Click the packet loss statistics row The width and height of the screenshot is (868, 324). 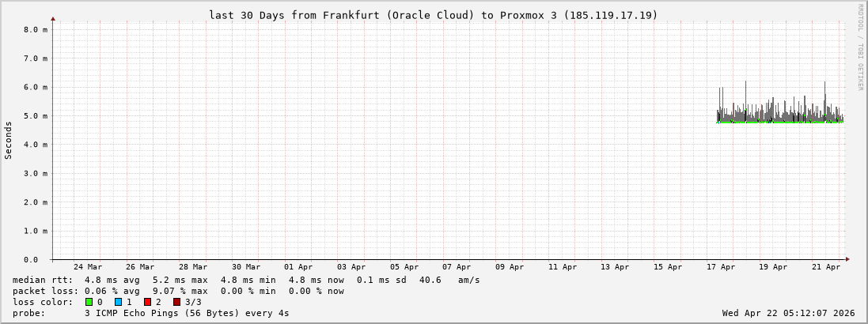tap(178, 291)
